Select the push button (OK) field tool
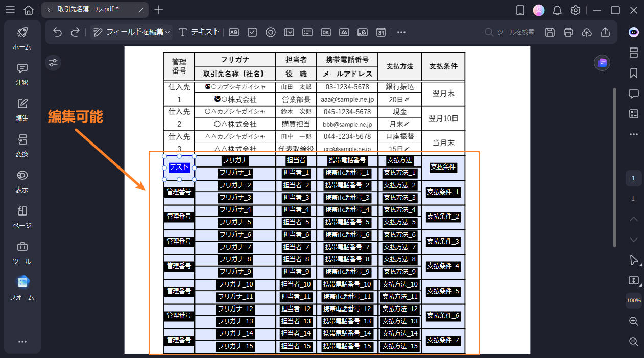644x358 pixels. [x=325, y=32]
